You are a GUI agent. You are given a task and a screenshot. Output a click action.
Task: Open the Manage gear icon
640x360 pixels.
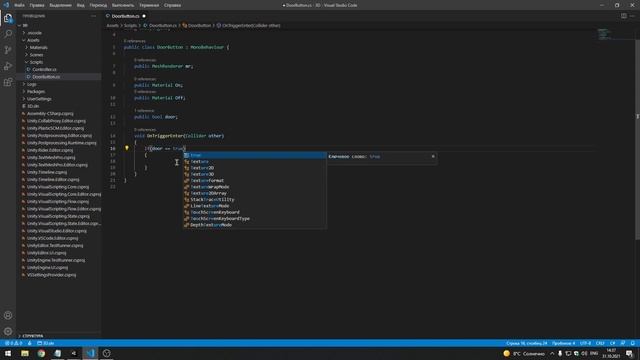pyautogui.click(x=8, y=331)
